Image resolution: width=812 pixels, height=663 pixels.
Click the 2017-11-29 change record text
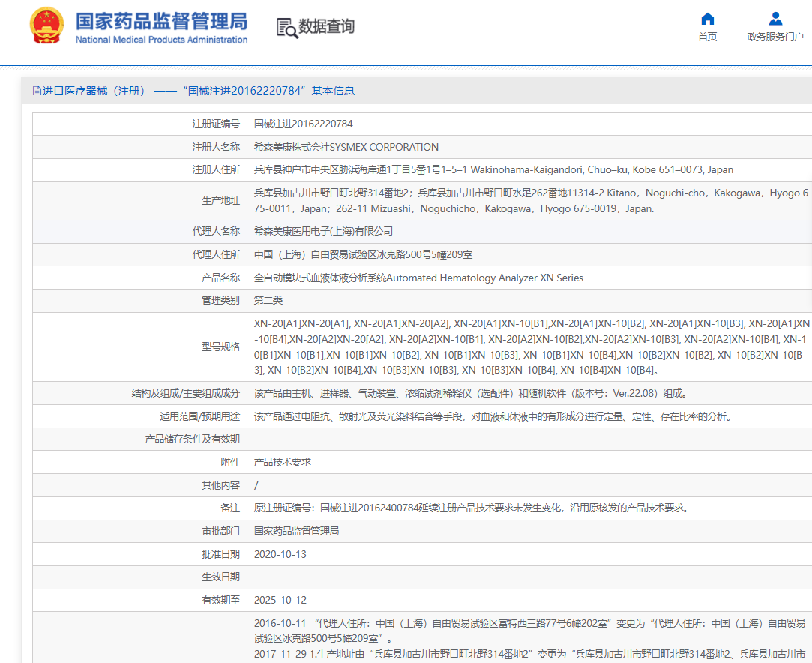[x=529, y=654]
